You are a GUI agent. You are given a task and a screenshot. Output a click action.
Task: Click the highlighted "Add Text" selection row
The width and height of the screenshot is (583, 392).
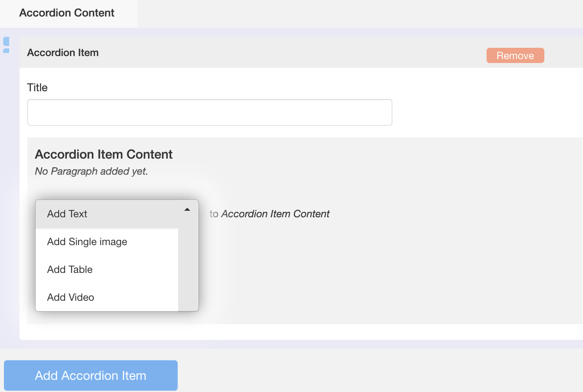click(67, 213)
